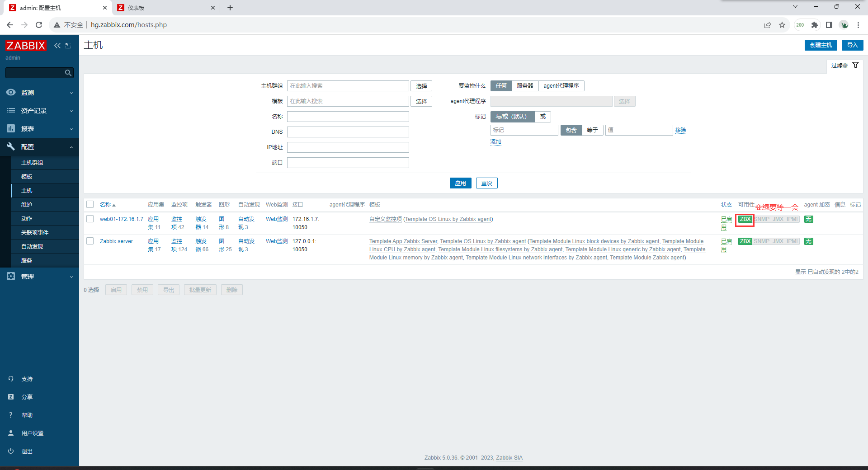This screenshot has height=470, width=868.
Task: Click the sidebar search magnifier icon
Action: point(68,73)
